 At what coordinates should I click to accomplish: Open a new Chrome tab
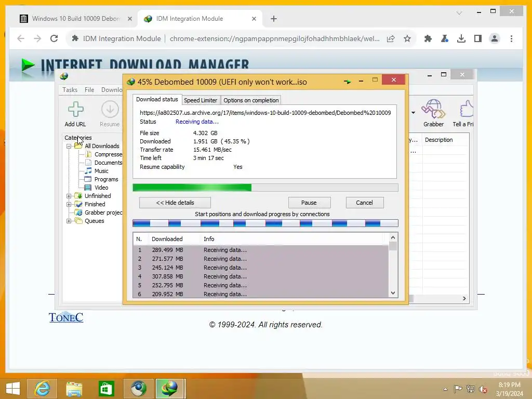pyautogui.click(x=274, y=19)
